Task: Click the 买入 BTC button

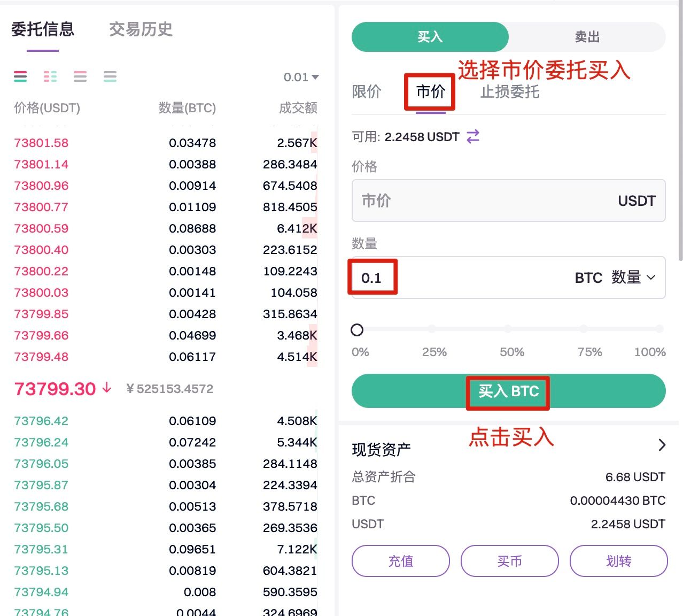Action: point(508,391)
